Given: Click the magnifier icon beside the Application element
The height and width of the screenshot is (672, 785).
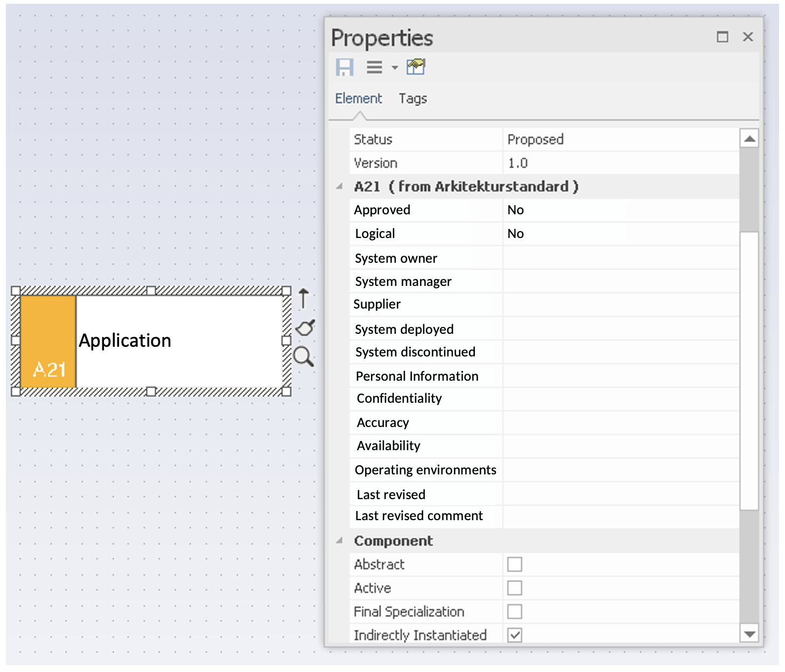Looking at the screenshot, I should [304, 356].
